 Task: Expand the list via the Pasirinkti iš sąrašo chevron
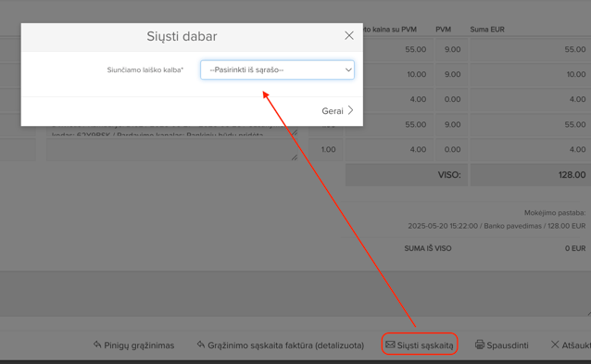(x=348, y=69)
